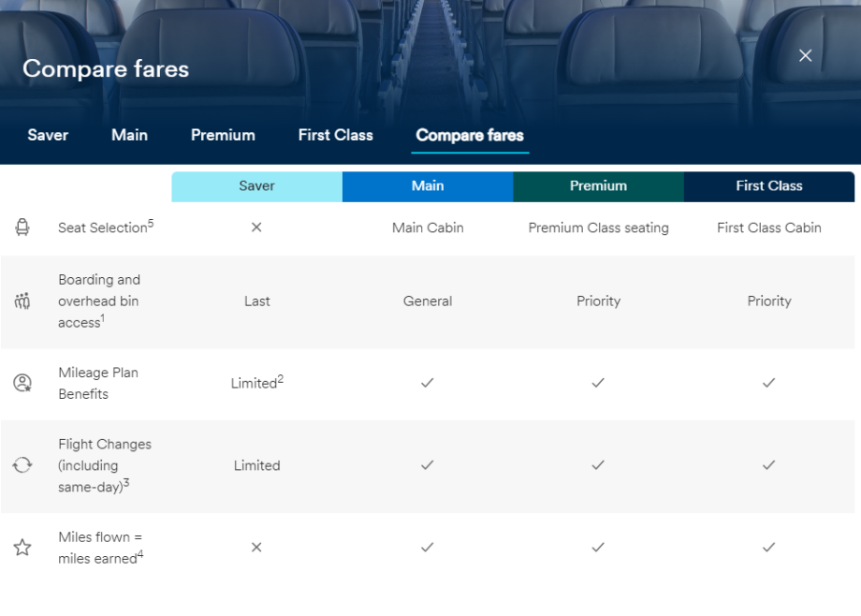The image size is (861, 616).
Task: Click the Miles flown star icon
Action: point(22,547)
